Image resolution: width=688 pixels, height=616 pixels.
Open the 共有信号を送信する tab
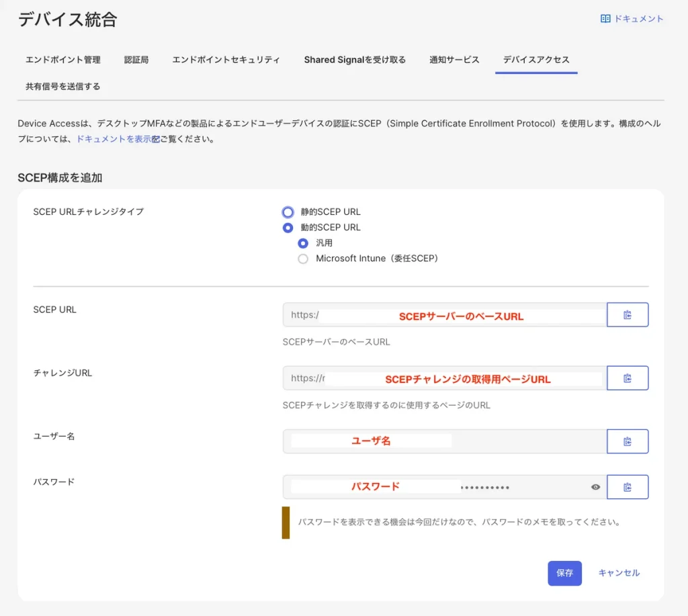coord(63,87)
